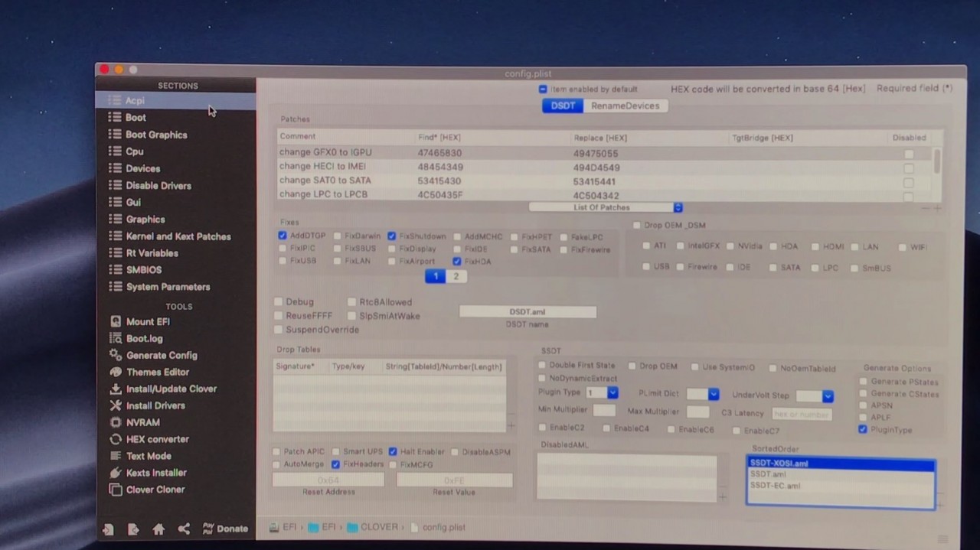Select the Boot Graphics section icon
The height and width of the screenshot is (550, 980).
point(115,134)
